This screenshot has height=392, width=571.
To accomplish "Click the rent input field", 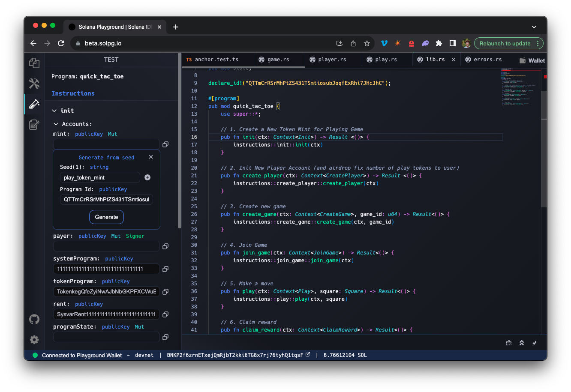I will [106, 314].
